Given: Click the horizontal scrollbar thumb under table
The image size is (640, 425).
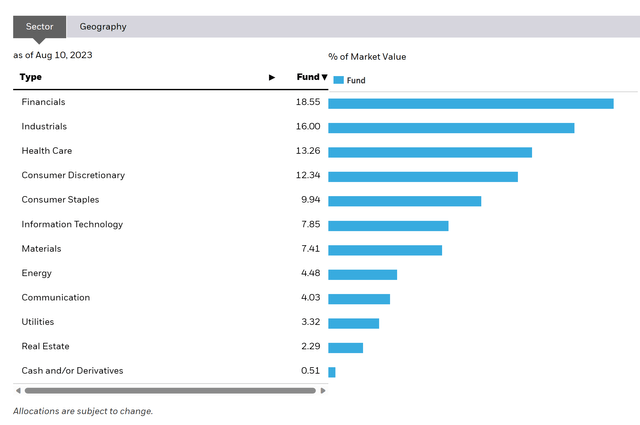Looking at the screenshot, I should coord(169,391).
